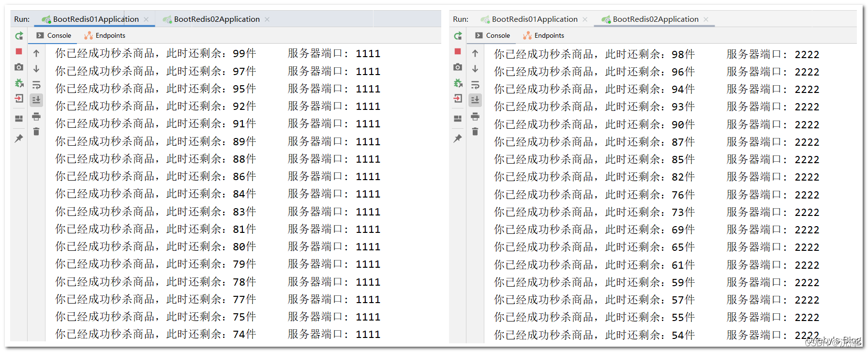Toggle soft-wrap in port 2222 console
The width and height of the screenshot is (868, 352).
click(475, 85)
